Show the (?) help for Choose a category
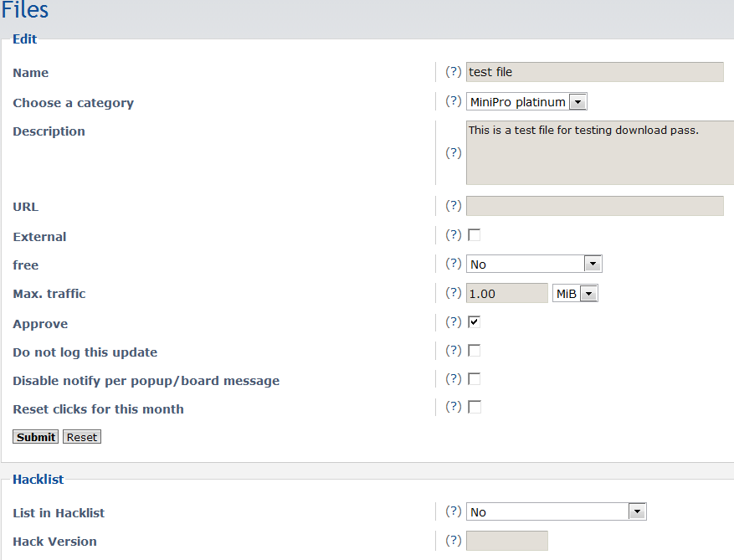 click(454, 101)
